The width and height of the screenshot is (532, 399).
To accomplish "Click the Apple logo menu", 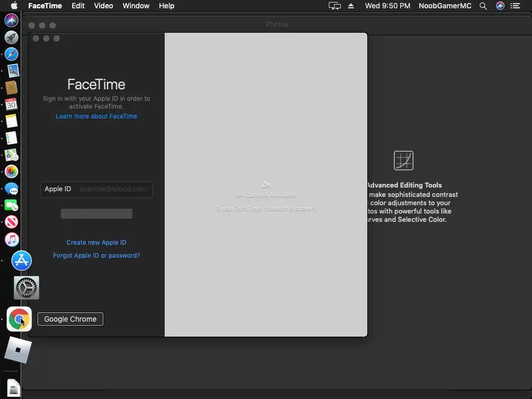I will 14,5.
